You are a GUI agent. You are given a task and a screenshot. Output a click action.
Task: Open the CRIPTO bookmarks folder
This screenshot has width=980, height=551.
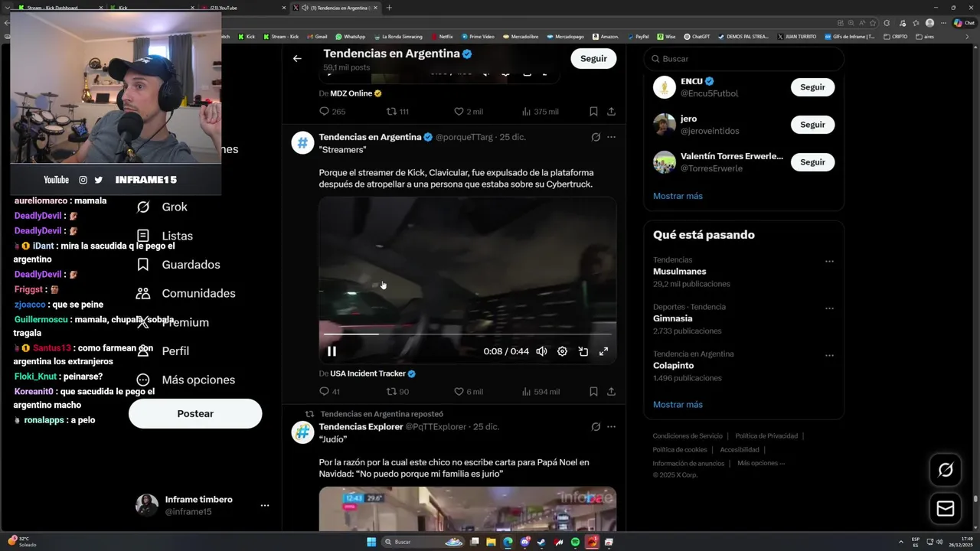(896, 36)
